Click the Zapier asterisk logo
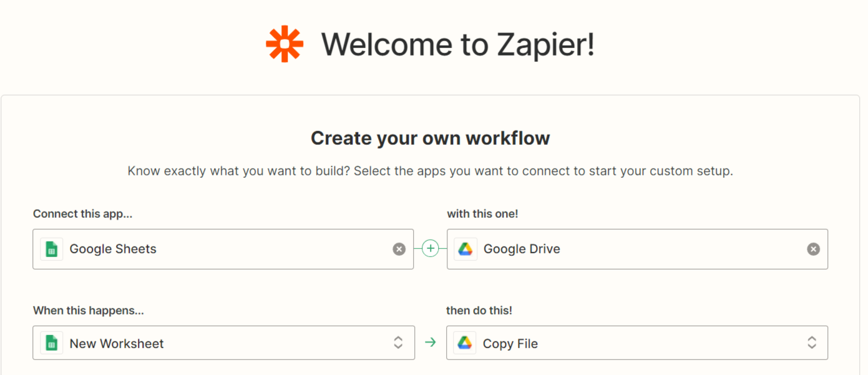 coord(285,44)
